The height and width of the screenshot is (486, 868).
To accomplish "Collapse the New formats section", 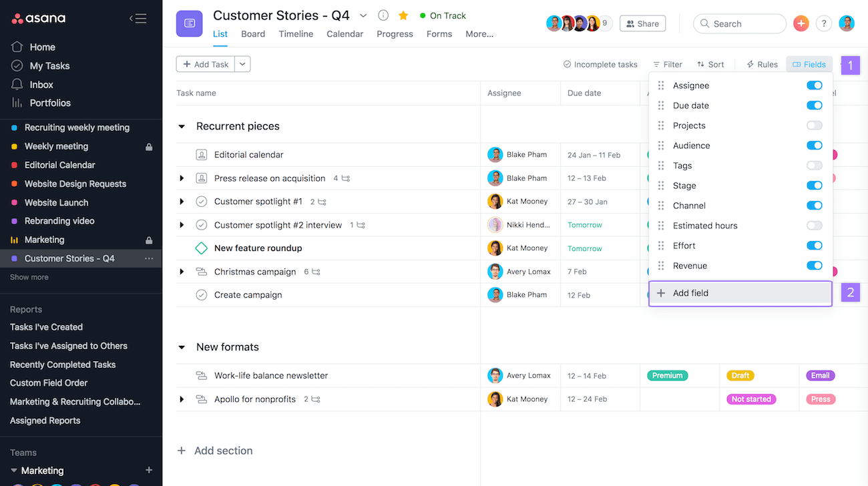I will point(182,347).
